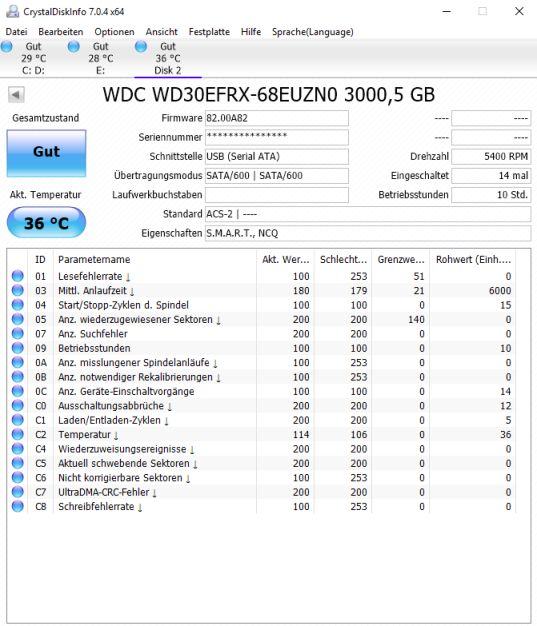Click status icon for Wiederzuweisungsereignisse row
The image size is (537, 626).
click(18, 448)
